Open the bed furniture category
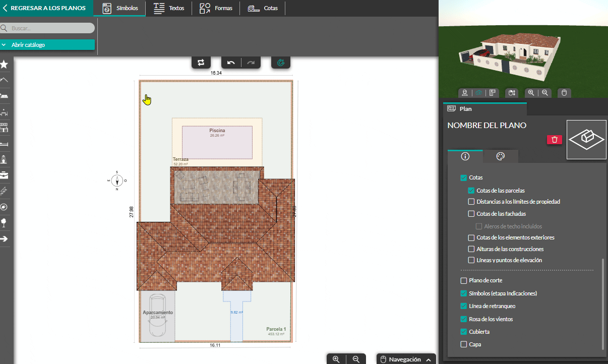The image size is (608, 364). 4,144
